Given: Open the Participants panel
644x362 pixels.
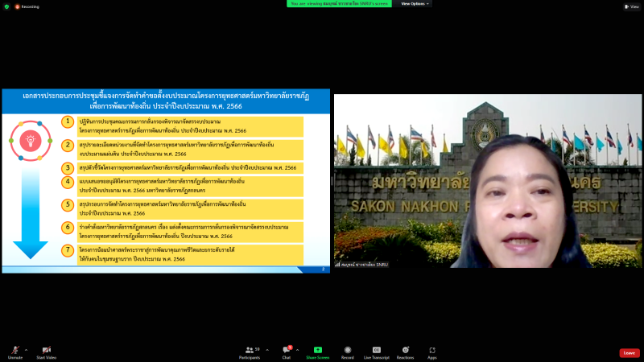Looking at the screenshot, I should pos(249,352).
